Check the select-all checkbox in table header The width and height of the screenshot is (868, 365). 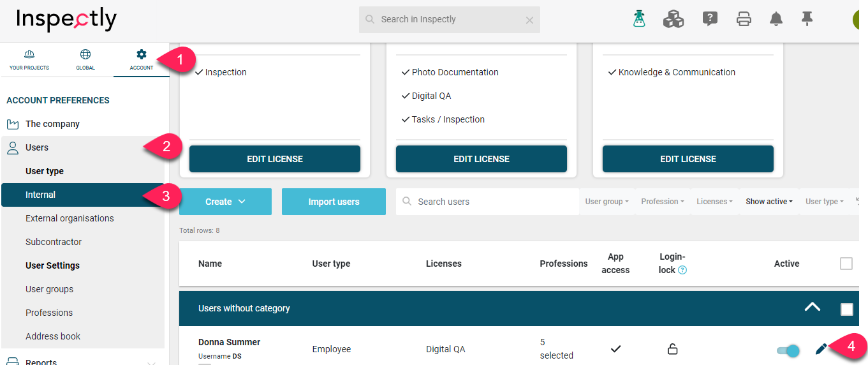tap(846, 264)
